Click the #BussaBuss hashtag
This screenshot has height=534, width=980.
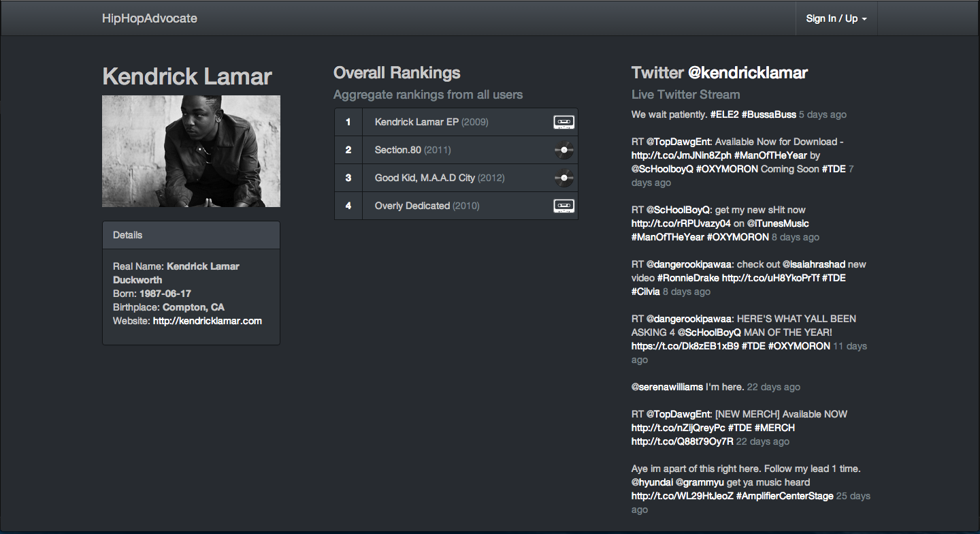coord(769,114)
